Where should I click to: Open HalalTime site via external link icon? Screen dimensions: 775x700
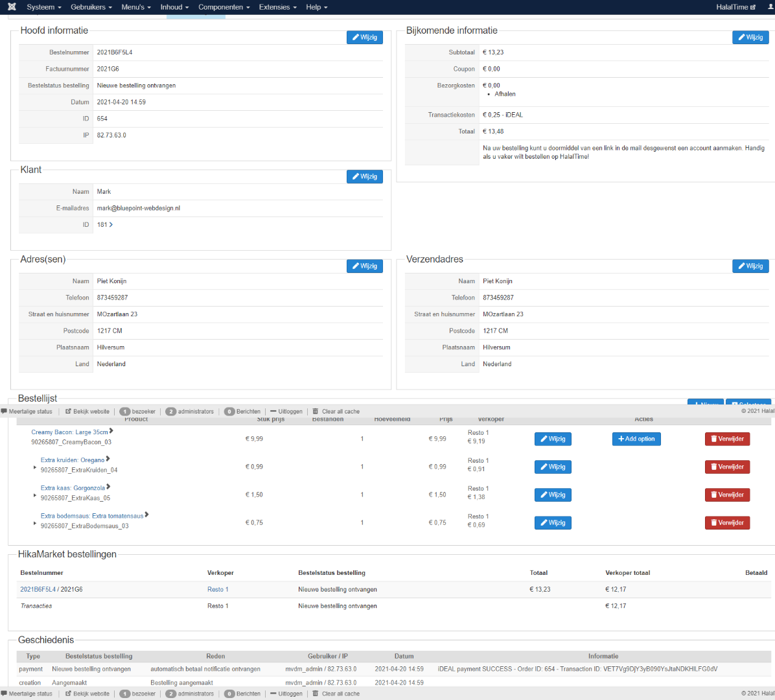(x=752, y=7)
